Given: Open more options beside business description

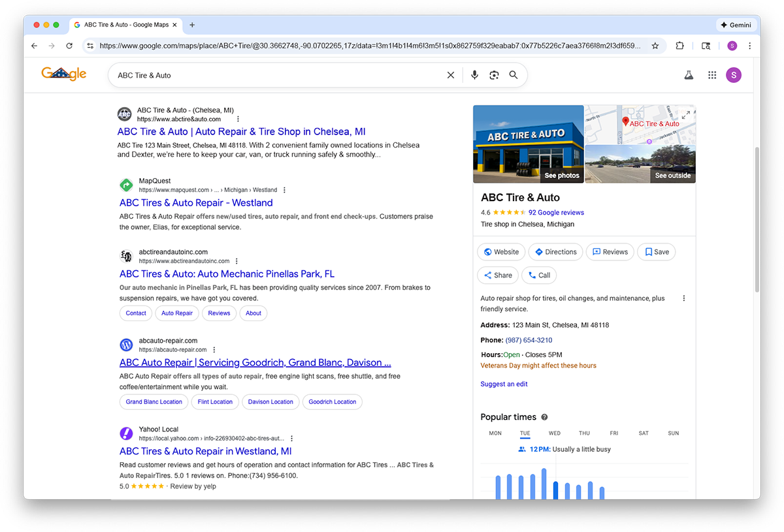Looking at the screenshot, I should click(x=684, y=298).
